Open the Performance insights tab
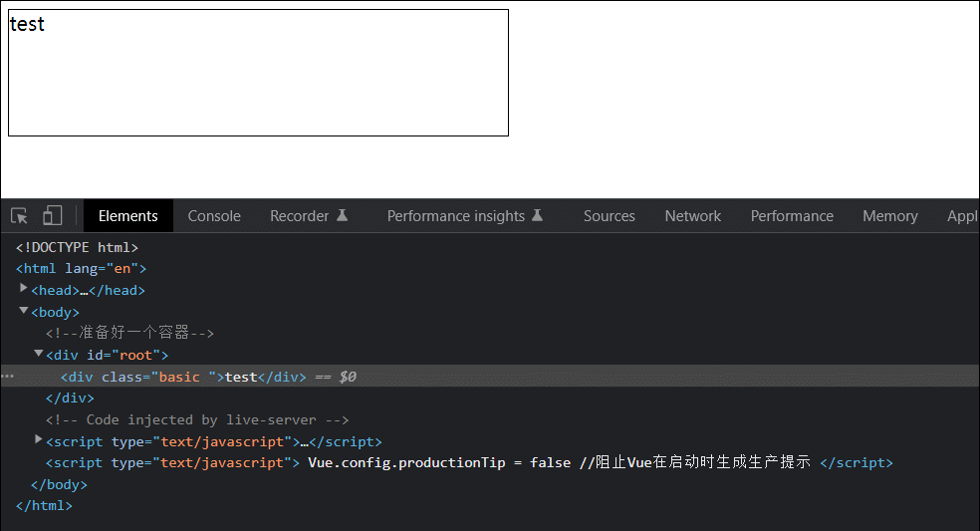This screenshot has height=531, width=980. 464,216
